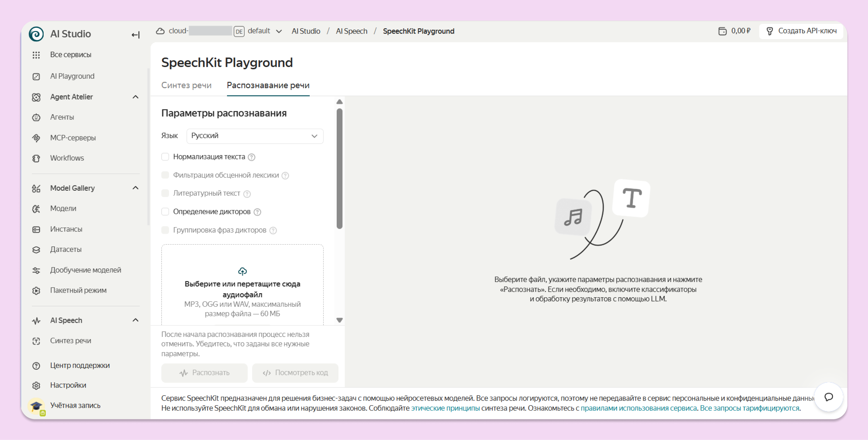Open the default folder dropdown chevron

(279, 31)
